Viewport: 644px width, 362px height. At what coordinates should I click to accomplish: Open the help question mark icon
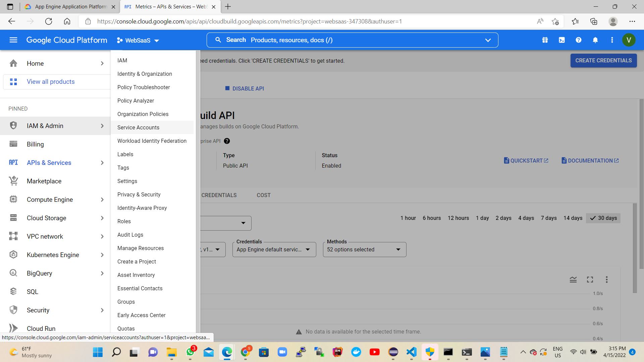click(579, 40)
